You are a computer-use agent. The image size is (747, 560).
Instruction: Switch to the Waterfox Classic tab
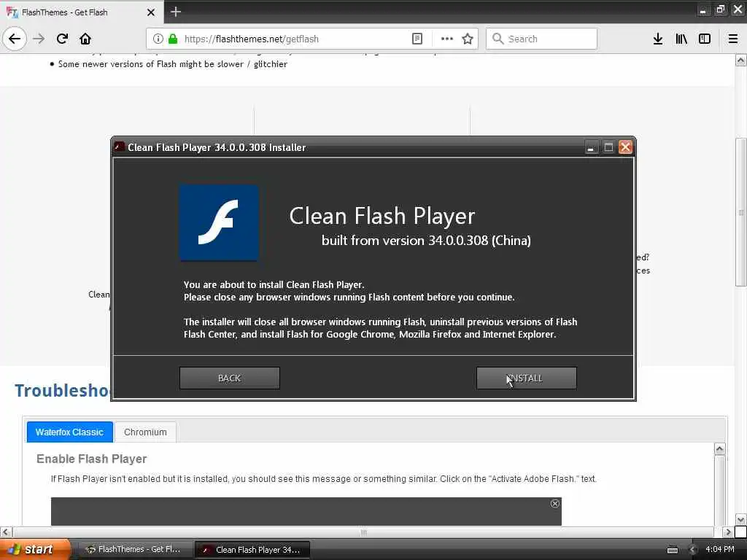click(x=69, y=432)
